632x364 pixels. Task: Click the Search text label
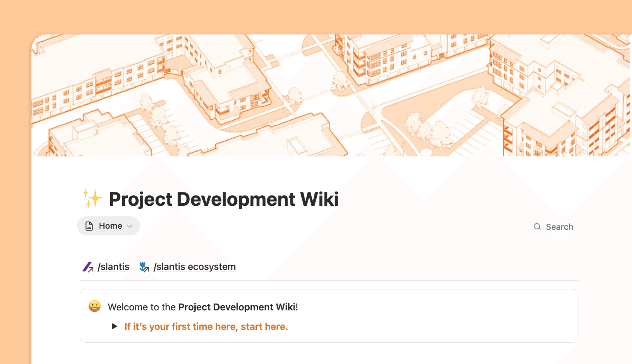559,227
